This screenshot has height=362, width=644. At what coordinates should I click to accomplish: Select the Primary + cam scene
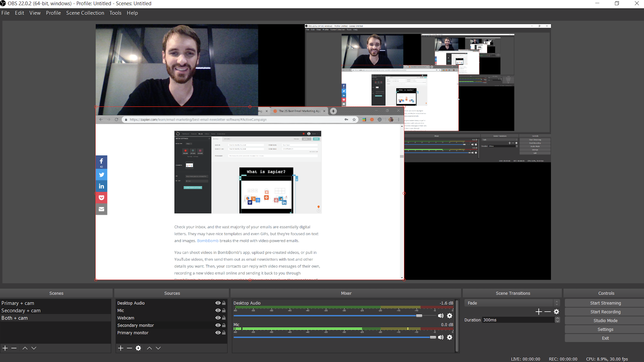tap(18, 303)
